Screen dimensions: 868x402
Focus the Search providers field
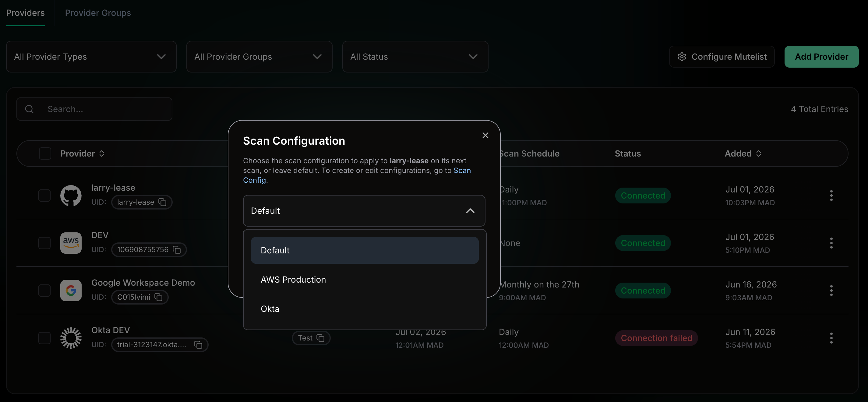tap(94, 109)
